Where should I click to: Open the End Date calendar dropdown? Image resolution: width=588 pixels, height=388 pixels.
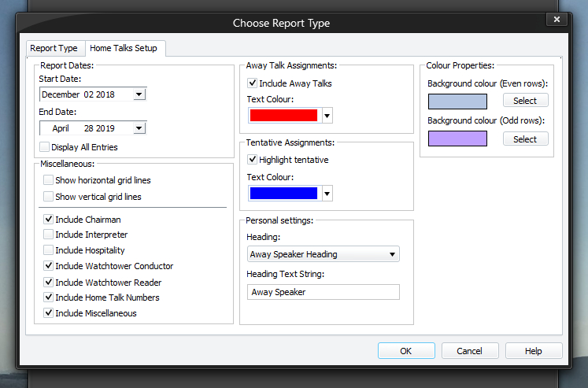coord(139,128)
